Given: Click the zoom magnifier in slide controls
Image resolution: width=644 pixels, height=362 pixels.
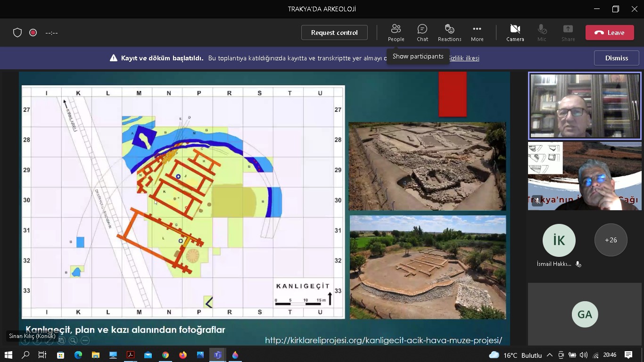Looking at the screenshot, I should click(x=73, y=340).
